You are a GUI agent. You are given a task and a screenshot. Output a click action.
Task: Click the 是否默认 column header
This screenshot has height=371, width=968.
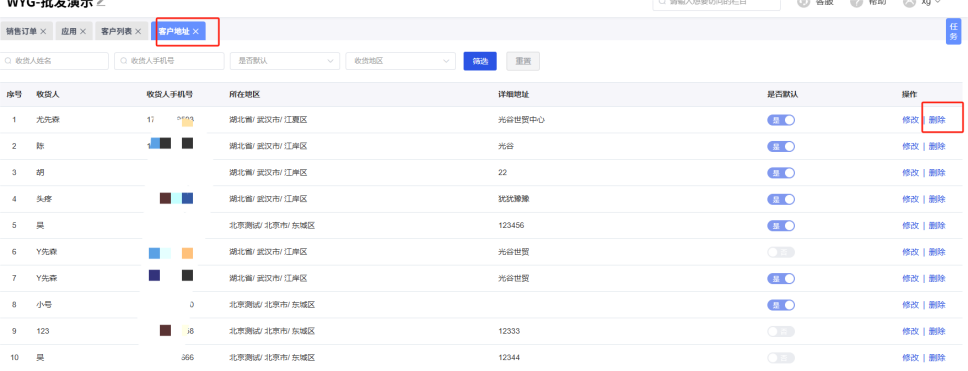(783, 95)
